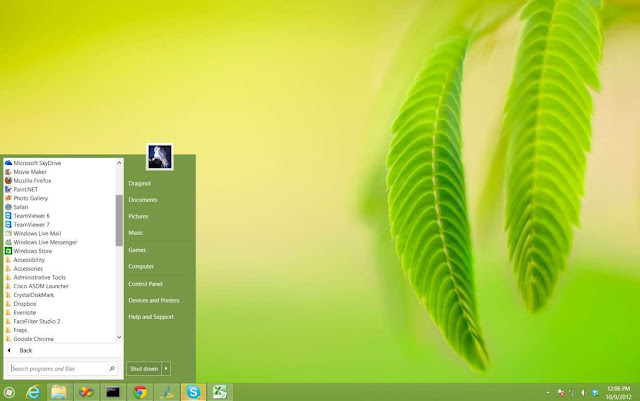640x401 pixels.
Task: Click the search magnifier icon
Action: click(112, 368)
